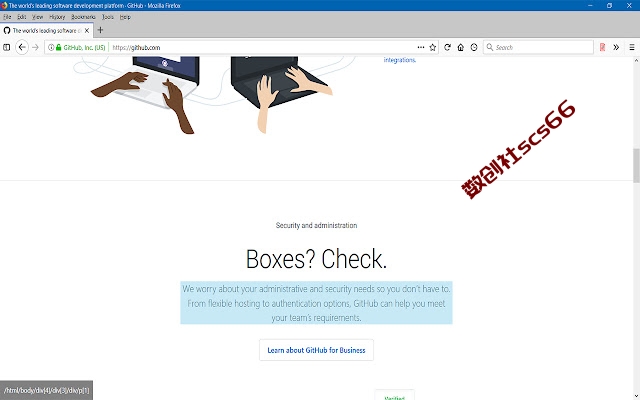The width and height of the screenshot is (640, 400).
Task: Click the /html/body/div[4] XPath status text
Action: click(47, 391)
